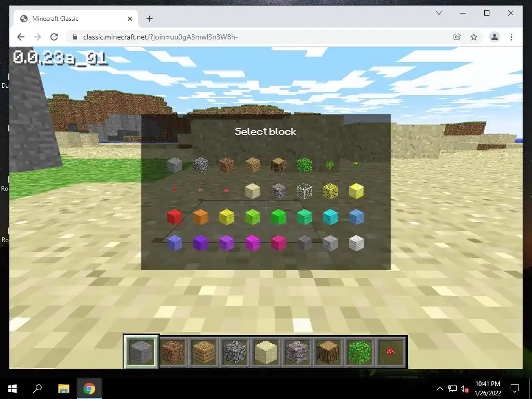Screen dimensions: 532x399
Task: Select the planks slot in the hotbar
Action: click(204, 352)
